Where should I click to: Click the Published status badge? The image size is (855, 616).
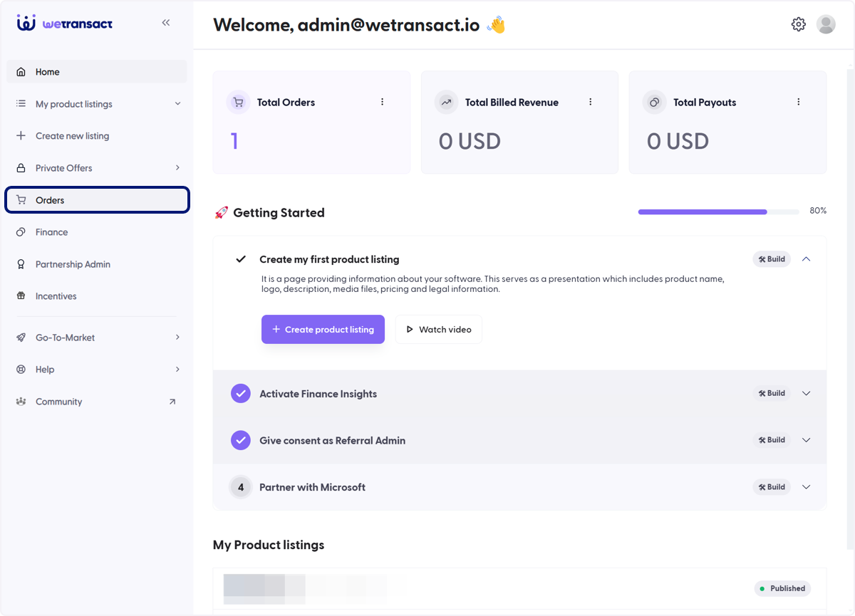[x=782, y=588]
